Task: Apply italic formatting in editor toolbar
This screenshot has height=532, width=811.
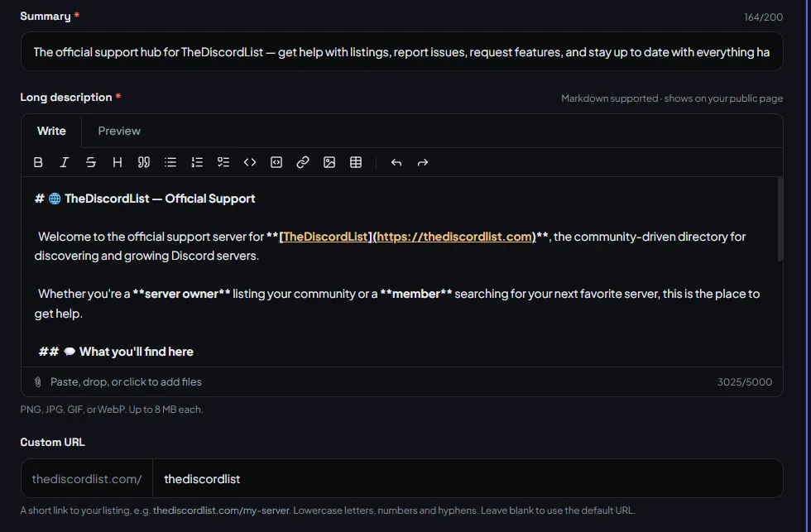Action: [x=65, y=162]
